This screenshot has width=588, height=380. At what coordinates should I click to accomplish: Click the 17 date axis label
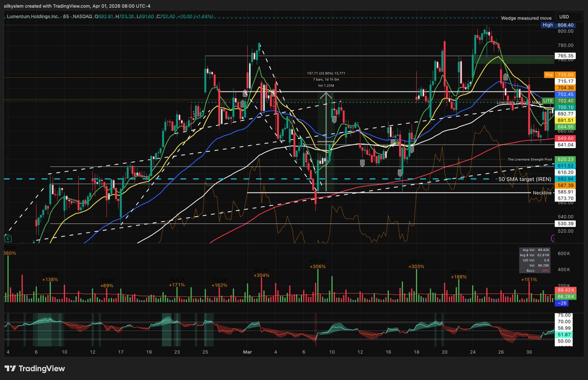point(121,352)
